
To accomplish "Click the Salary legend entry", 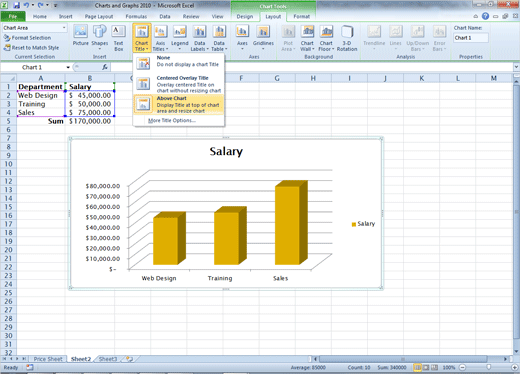I will (363, 224).
